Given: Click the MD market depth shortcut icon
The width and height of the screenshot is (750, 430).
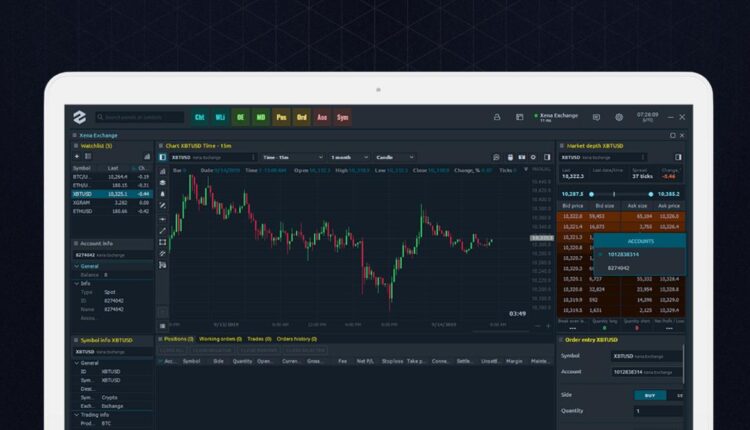Looking at the screenshot, I should (261, 117).
